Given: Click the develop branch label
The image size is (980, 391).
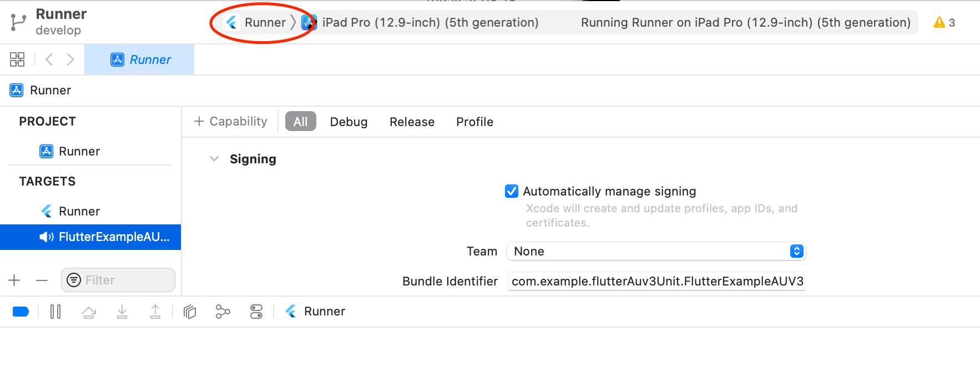Looking at the screenshot, I should point(58,30).
